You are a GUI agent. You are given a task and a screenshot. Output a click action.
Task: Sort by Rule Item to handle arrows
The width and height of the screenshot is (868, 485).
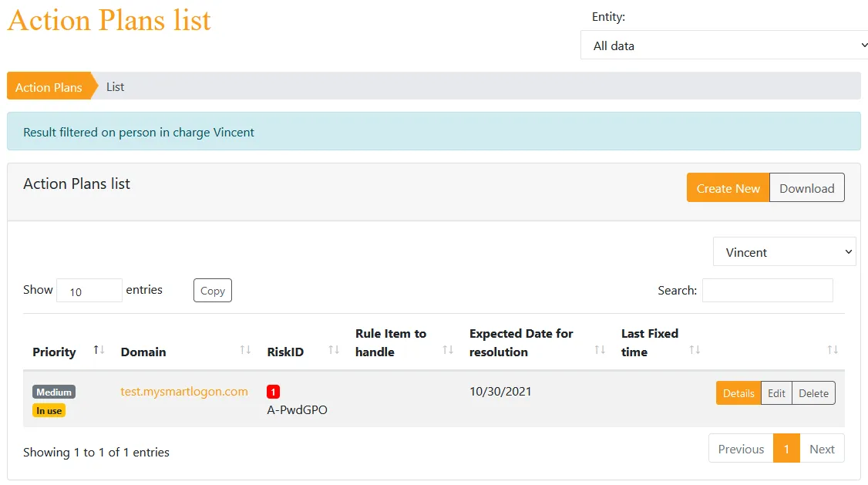(x=448, y=350)
